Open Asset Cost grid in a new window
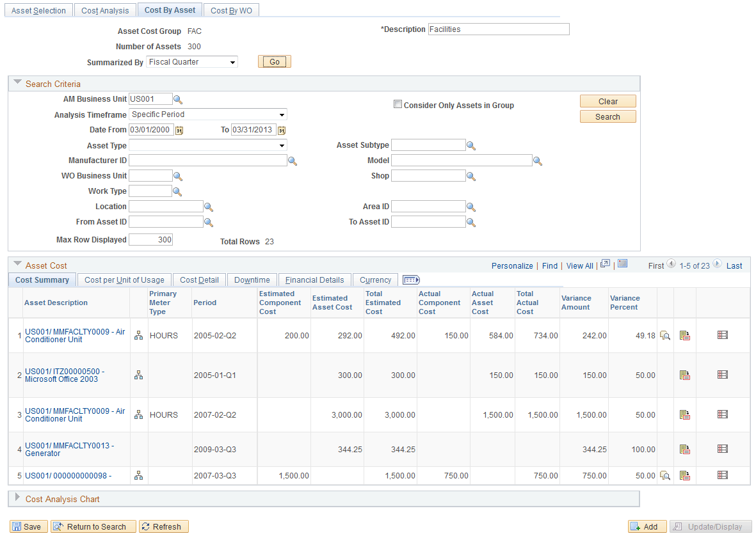This screenshot has width=756, height=536. pos(604,264)
